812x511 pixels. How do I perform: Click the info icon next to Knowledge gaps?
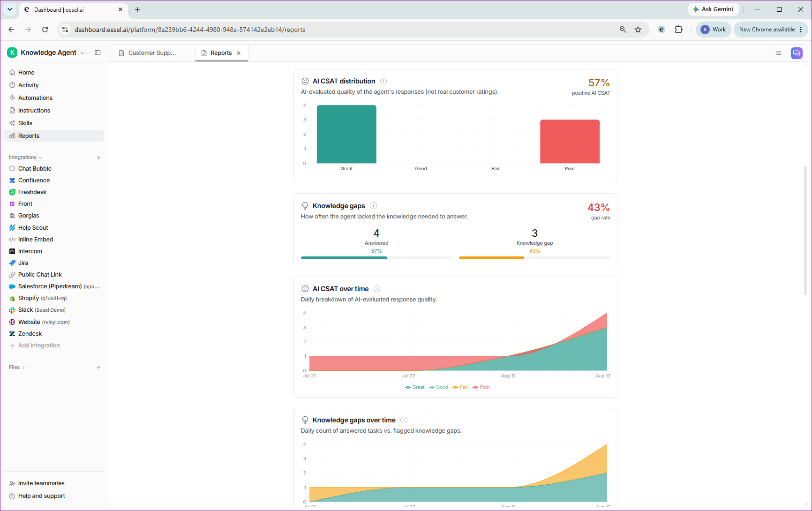coord(374,206)
